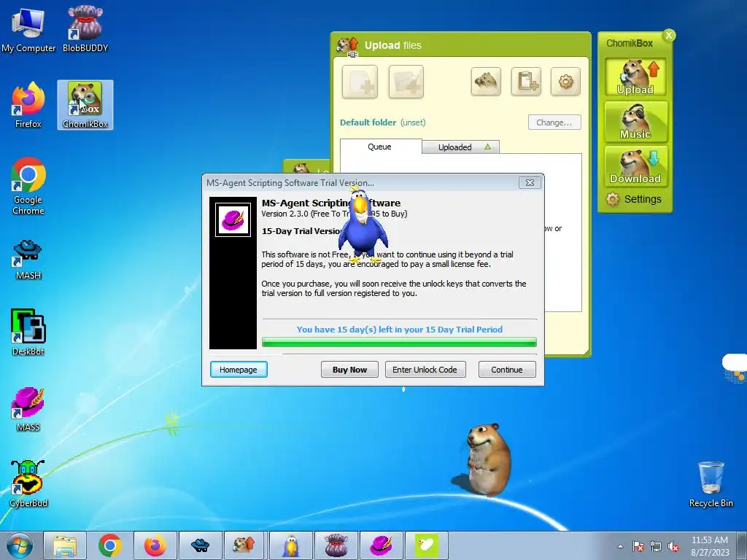Launch Firefox from desktop
Viewport: 747px width, 560px height.
coord(28,105)
